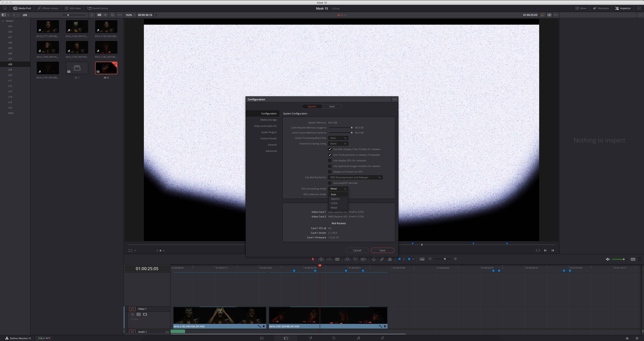Toggle timeline Snapping magnet icon
Screen dimensions: 644x341
tap(374, 259)
